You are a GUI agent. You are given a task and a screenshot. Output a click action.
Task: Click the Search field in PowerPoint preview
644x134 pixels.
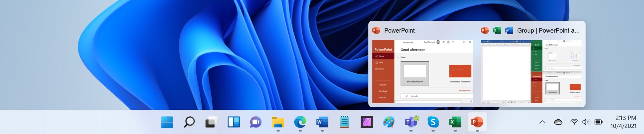tap(436, 96)
